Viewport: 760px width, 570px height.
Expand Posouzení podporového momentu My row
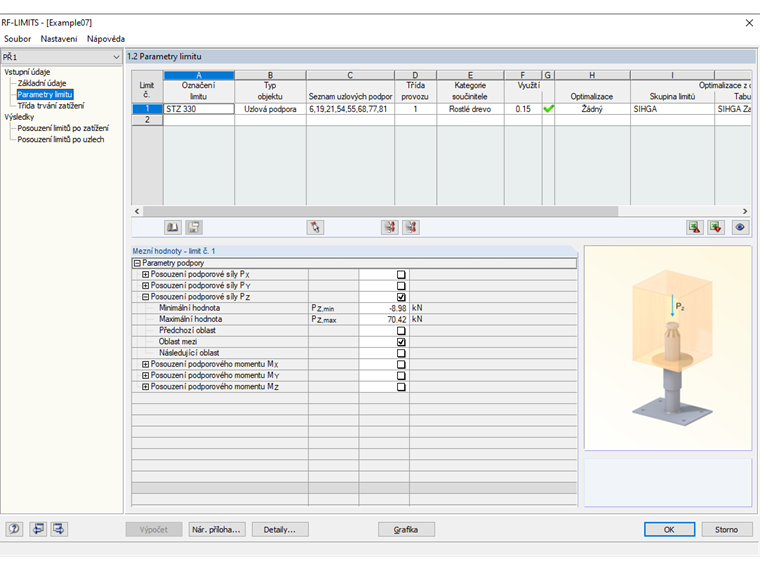click(145, 376)
